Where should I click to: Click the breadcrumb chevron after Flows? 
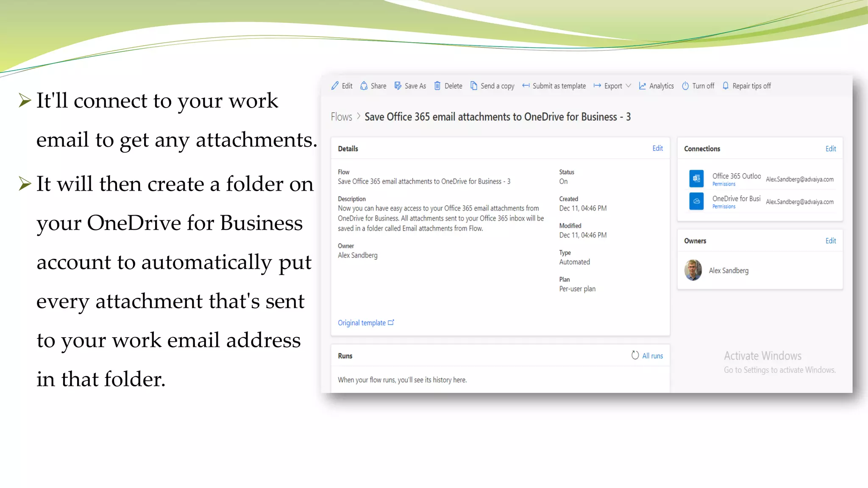point(359,116)
